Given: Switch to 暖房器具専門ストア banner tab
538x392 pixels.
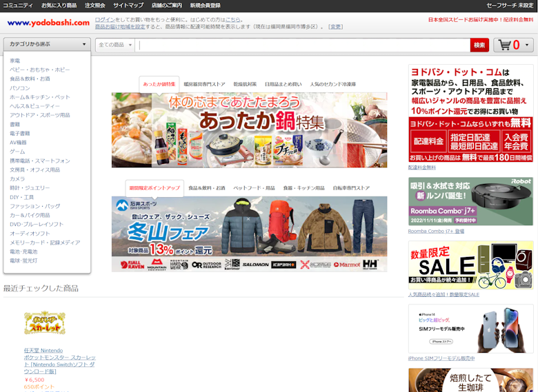Looking at the screenshot, I should click(204, 84).
